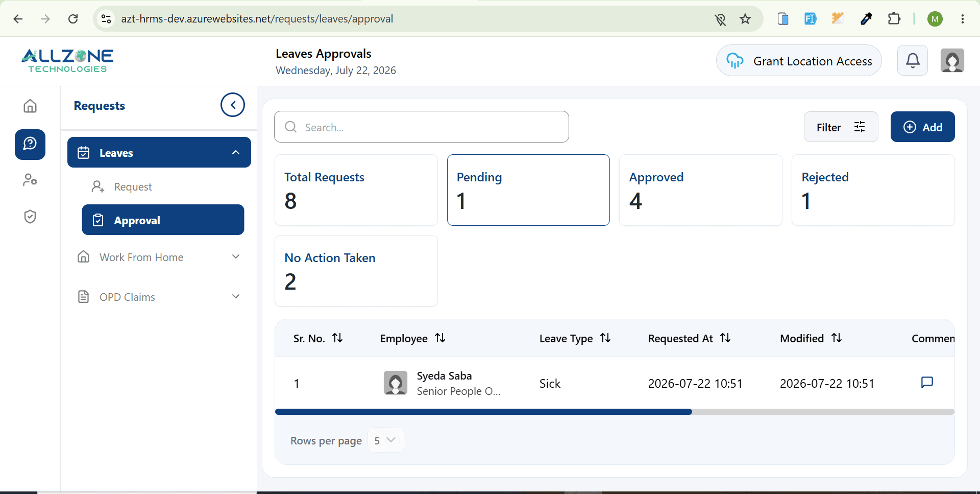Go forward in browser history

pos(45,19)
